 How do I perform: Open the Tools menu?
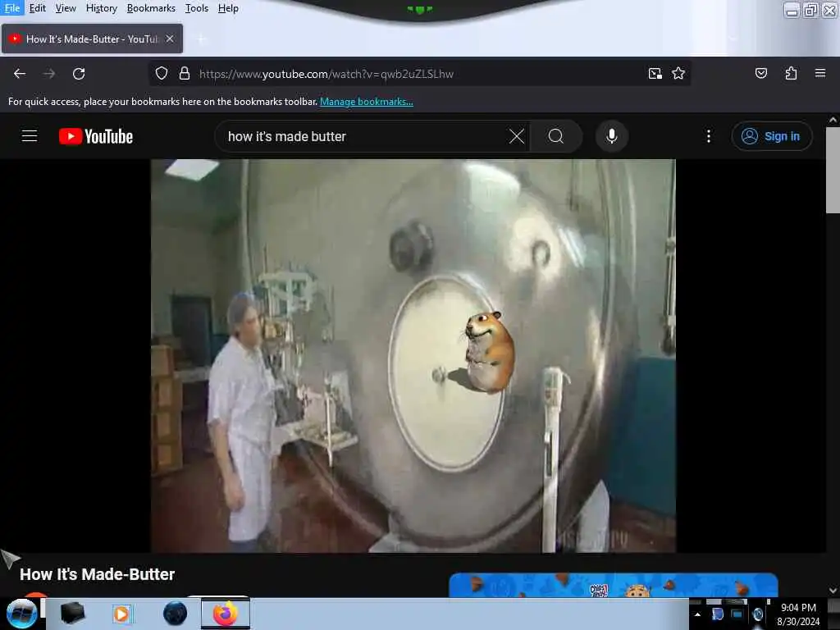pos(197,8)
